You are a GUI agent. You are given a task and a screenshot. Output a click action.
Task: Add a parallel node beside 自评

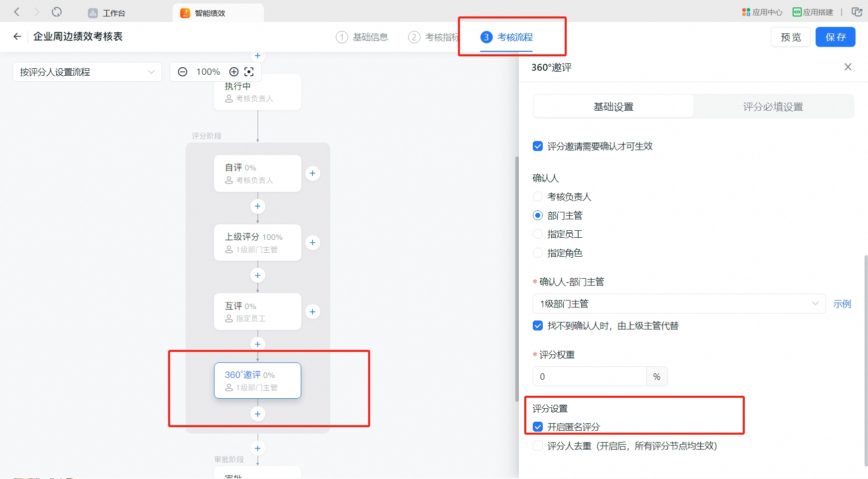coord(313,173)
